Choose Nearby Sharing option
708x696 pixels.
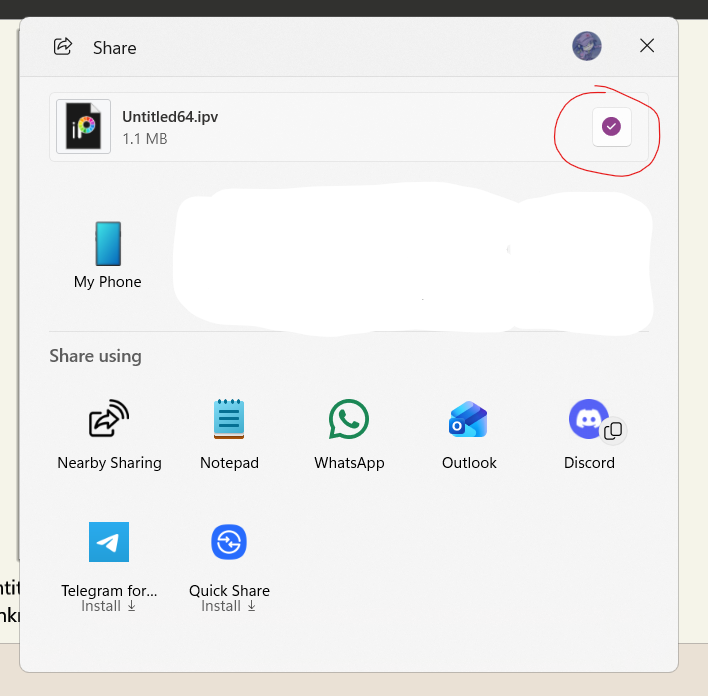(109, 434)
